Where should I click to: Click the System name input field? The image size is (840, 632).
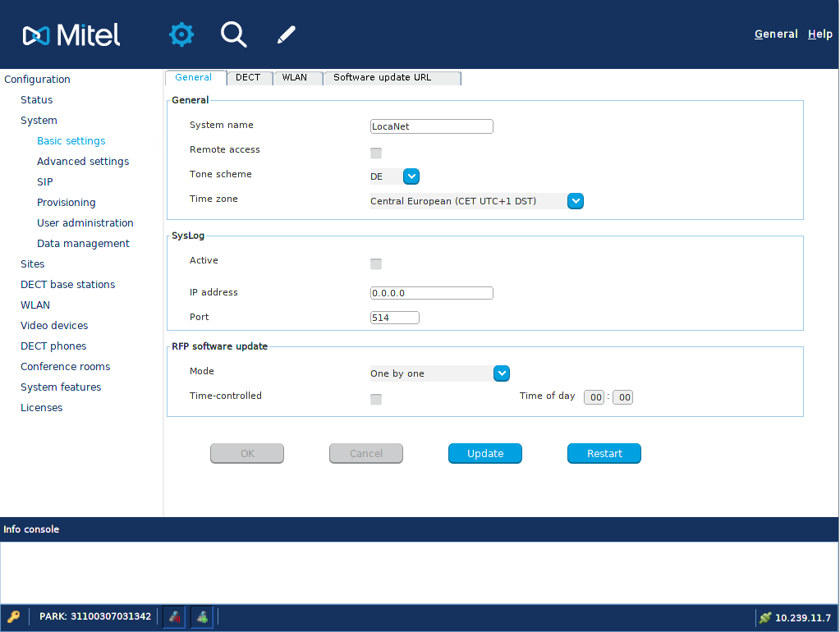[431, 126]
